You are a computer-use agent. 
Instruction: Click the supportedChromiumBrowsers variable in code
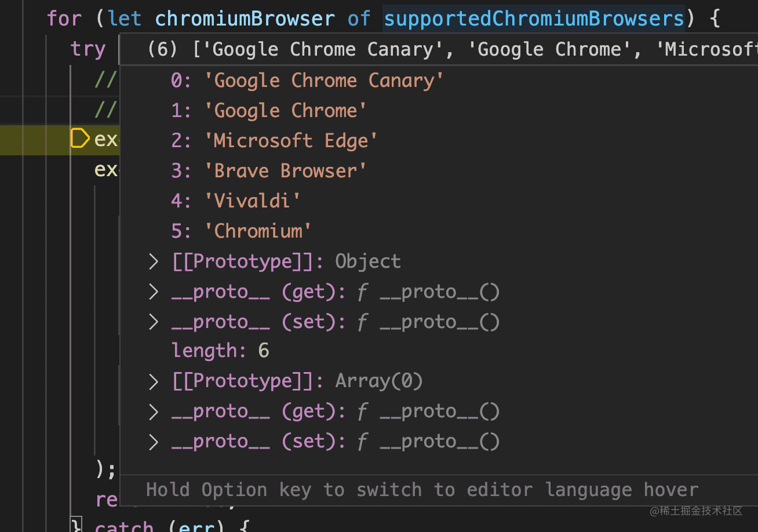(534, 19)
